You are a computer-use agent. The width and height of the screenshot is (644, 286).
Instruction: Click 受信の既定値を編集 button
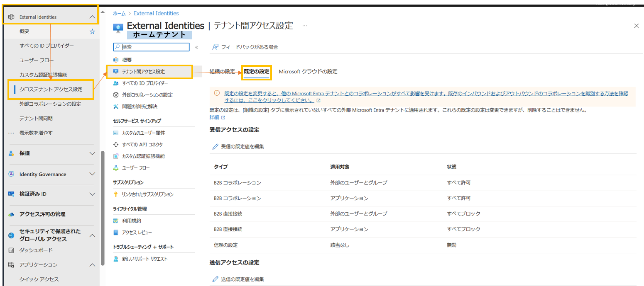[x=238, y=146]
